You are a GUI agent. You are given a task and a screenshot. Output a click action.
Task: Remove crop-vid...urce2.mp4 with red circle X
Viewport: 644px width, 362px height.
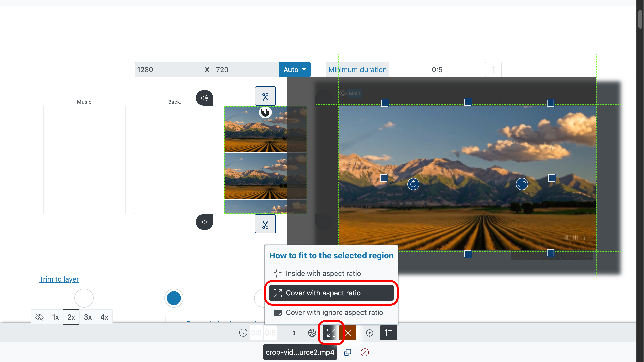[x=365, y=352]
